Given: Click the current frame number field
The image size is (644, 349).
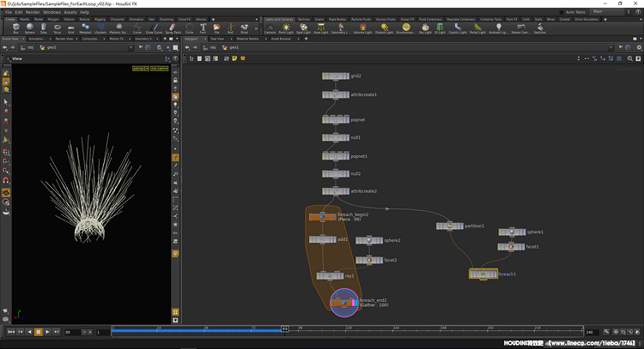Looking at the screenshot, I should pos(72,332).
